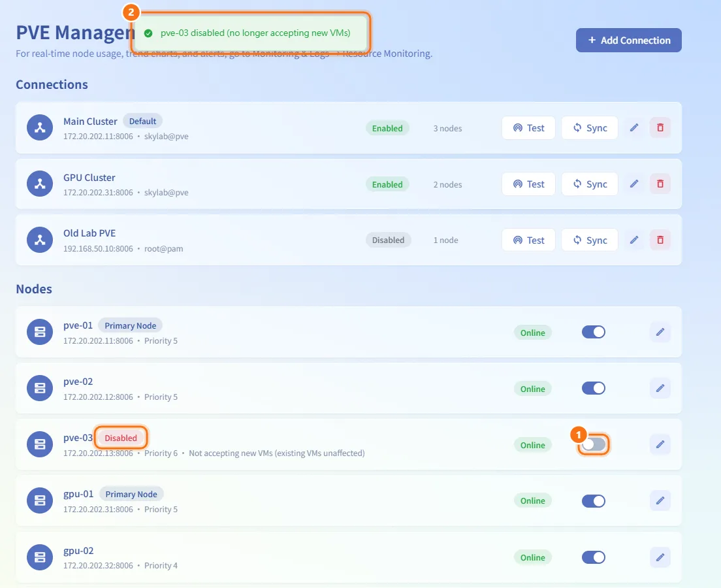The height and width of the screenshot is (588, 721).
Task: Edit node pve-01 pencil icon
Action: tap(660, 332)
